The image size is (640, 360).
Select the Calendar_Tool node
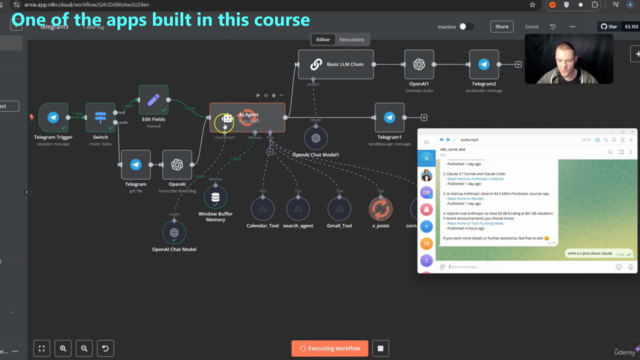click(262, 209)
